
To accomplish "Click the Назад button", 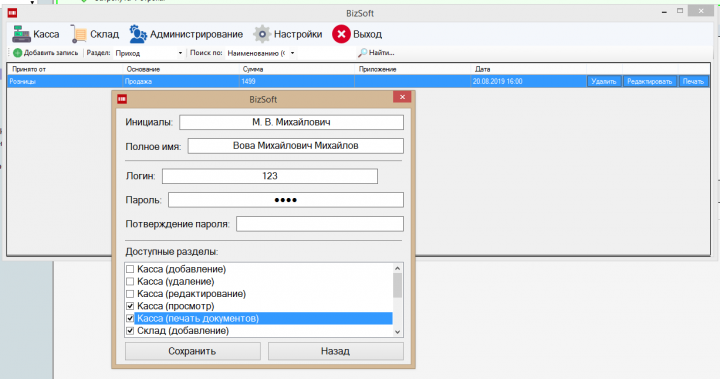I will pyautogui.click(x=336, y=351).
